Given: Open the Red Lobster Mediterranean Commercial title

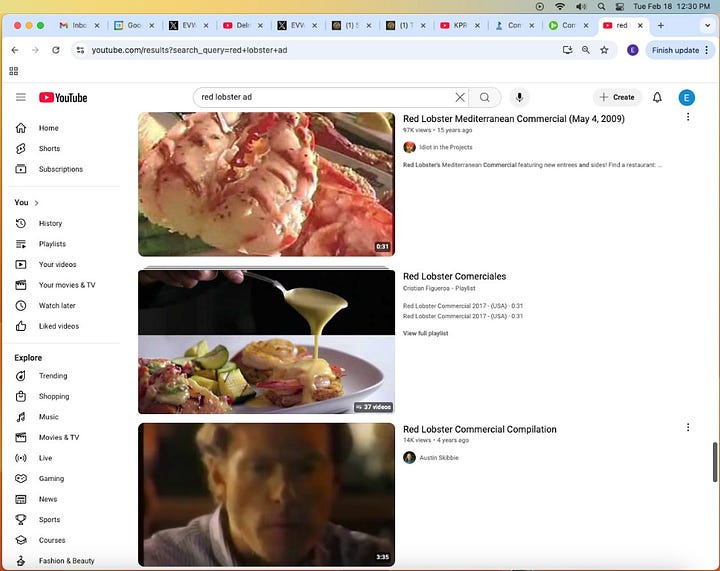Looking at the screenshot, I should [513, 119].
